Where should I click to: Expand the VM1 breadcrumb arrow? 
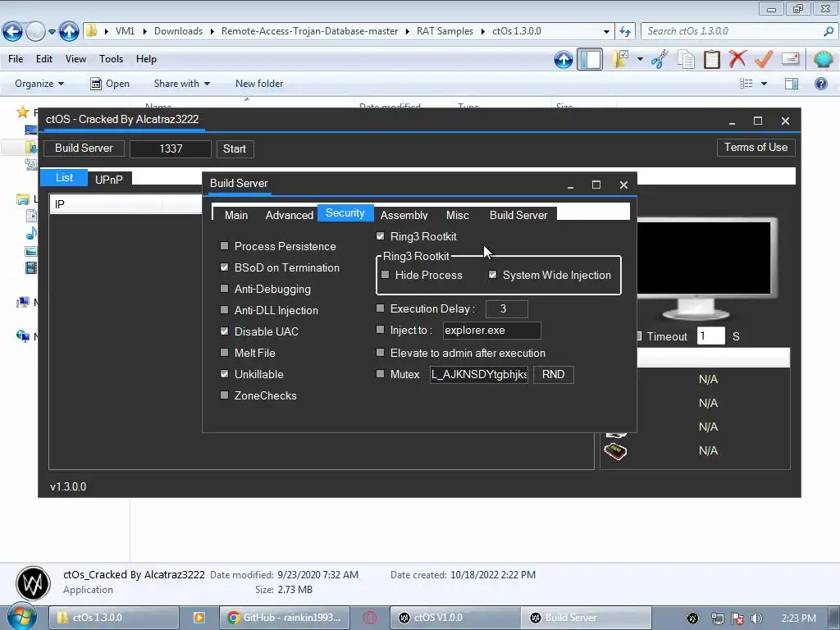(x=144, y=32)
